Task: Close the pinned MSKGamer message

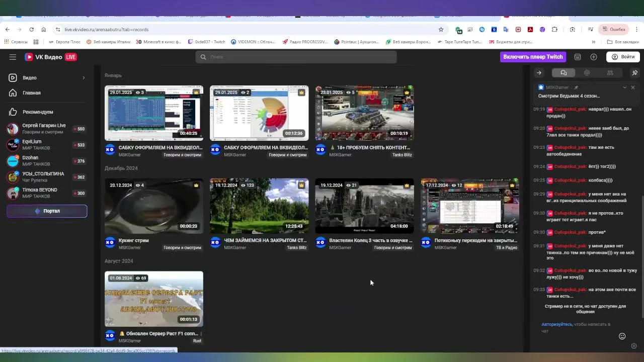Action: pos(633,87)
